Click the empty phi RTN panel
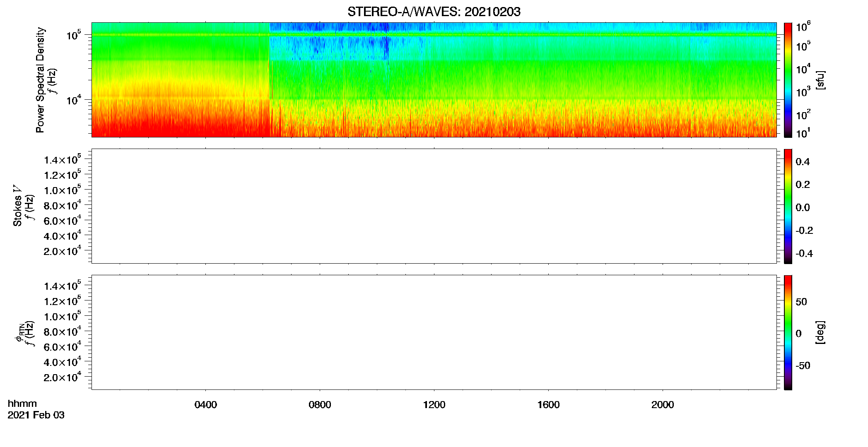 pos(434,332)
